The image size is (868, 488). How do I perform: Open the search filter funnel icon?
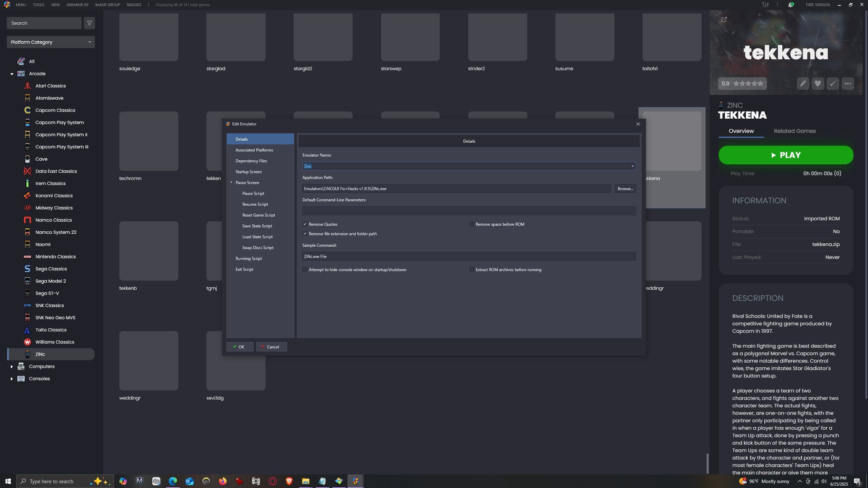pos(90,23)
